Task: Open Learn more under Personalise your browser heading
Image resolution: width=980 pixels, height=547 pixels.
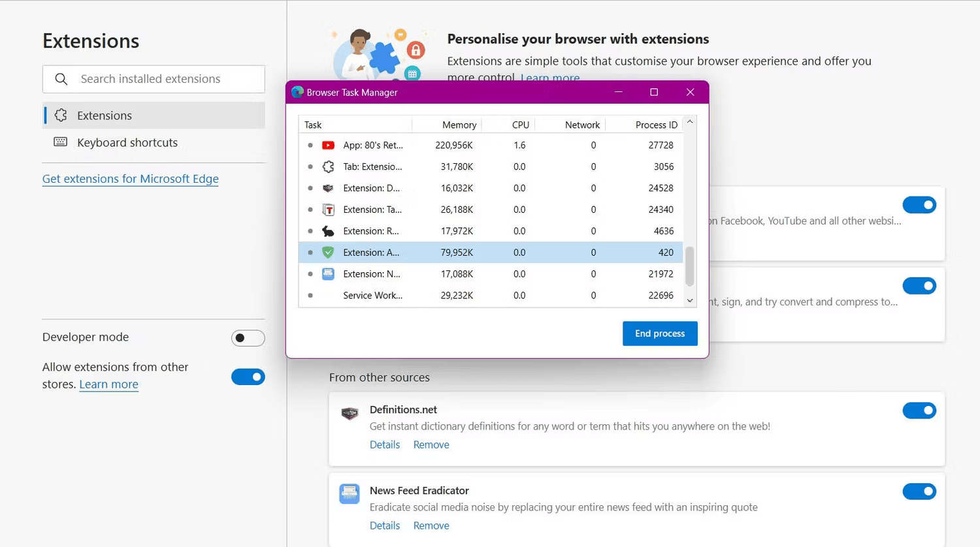Action: [x=550, y=78]
